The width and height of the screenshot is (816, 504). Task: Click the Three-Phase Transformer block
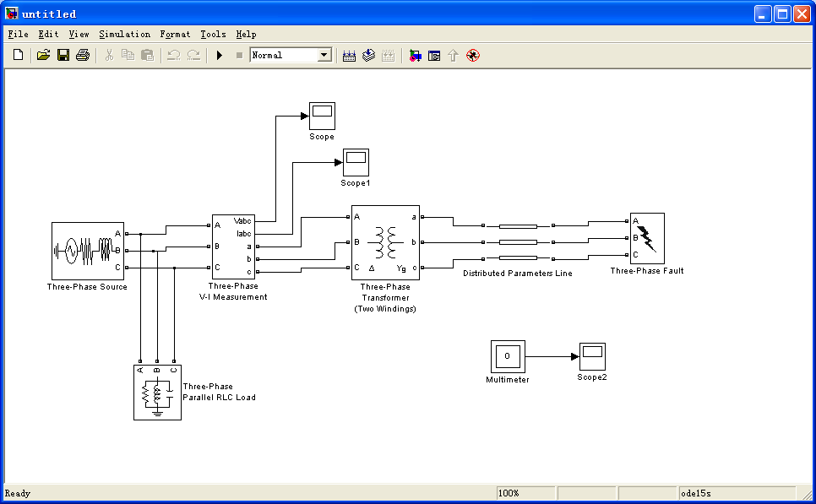[385, 242]
